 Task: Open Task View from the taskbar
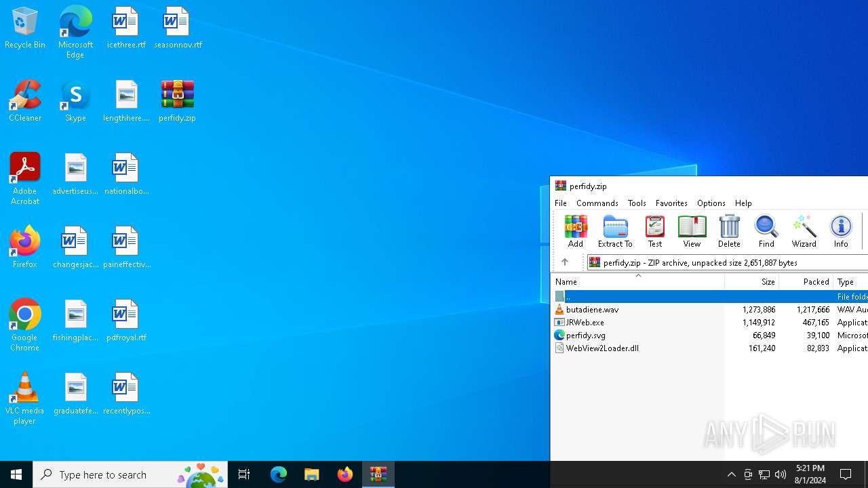click(244, 474)
